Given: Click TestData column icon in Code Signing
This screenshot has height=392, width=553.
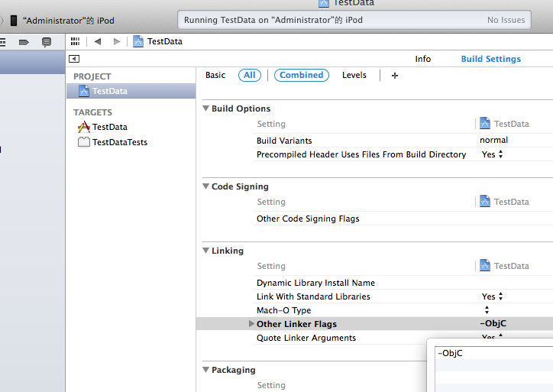Looking at the screenshot, I should [485, 202].
